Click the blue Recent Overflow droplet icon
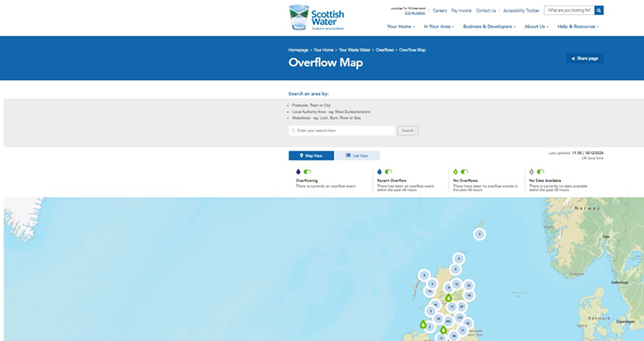The image size is (644, 341). (x=379, y=171)
